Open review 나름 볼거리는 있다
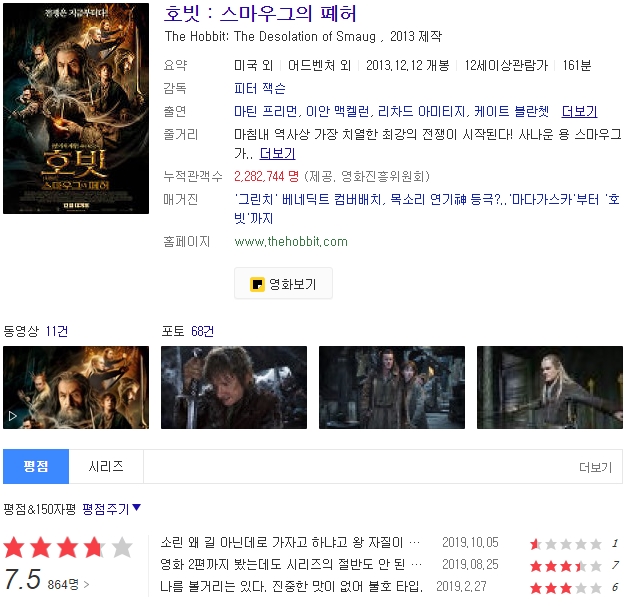628x606 pixels. click(291, 587)
